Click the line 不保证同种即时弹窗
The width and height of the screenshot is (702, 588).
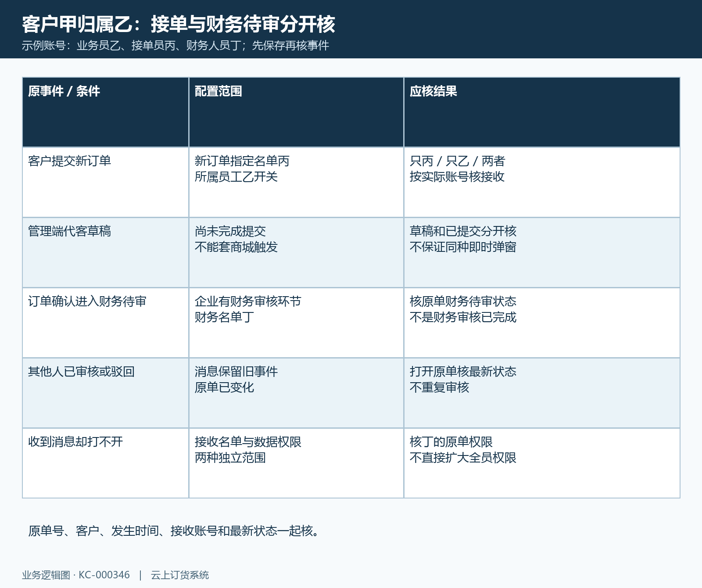click(x=463, y=247)
